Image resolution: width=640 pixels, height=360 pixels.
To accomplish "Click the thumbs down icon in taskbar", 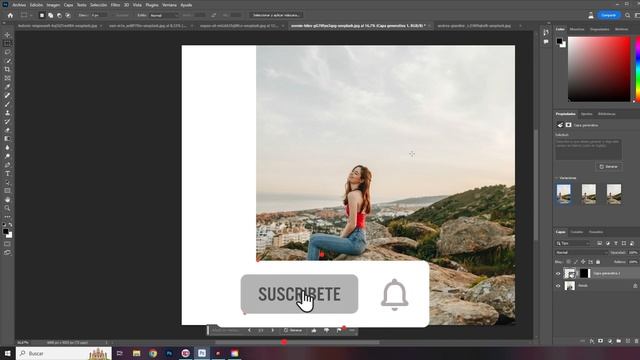I will tap(327, 330).
